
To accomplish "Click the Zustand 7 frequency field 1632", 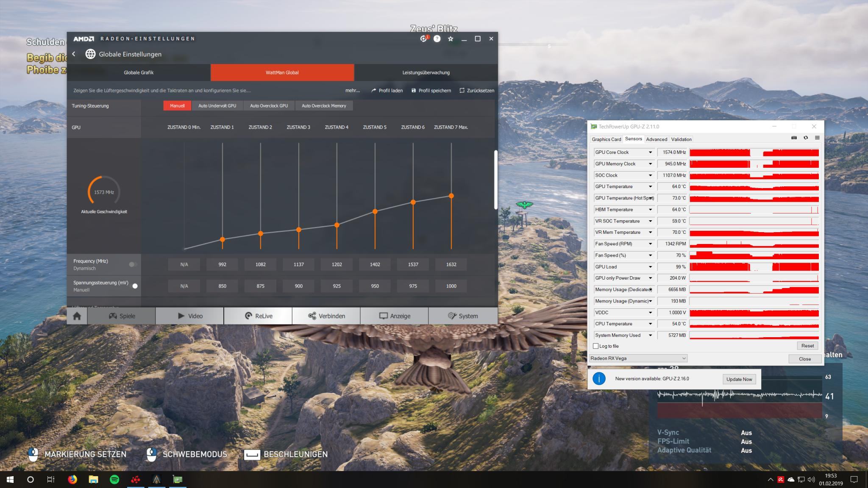I will coord(451,264).
